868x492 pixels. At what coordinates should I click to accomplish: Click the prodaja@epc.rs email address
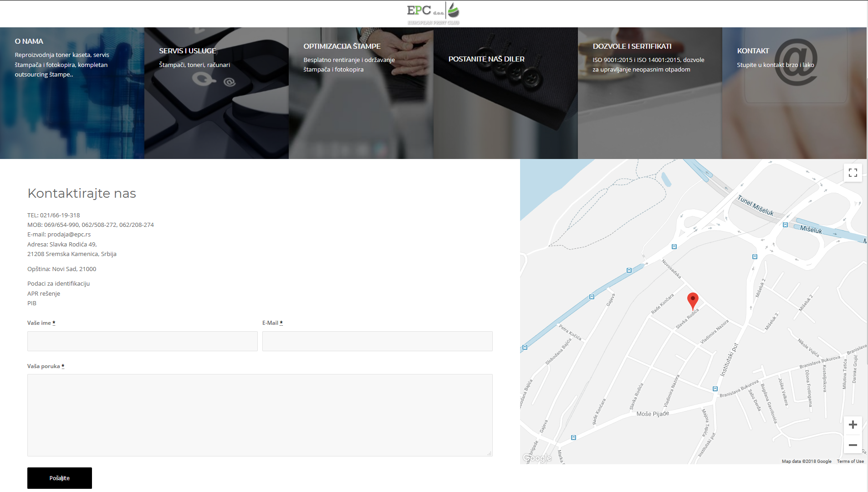[69, 235]
